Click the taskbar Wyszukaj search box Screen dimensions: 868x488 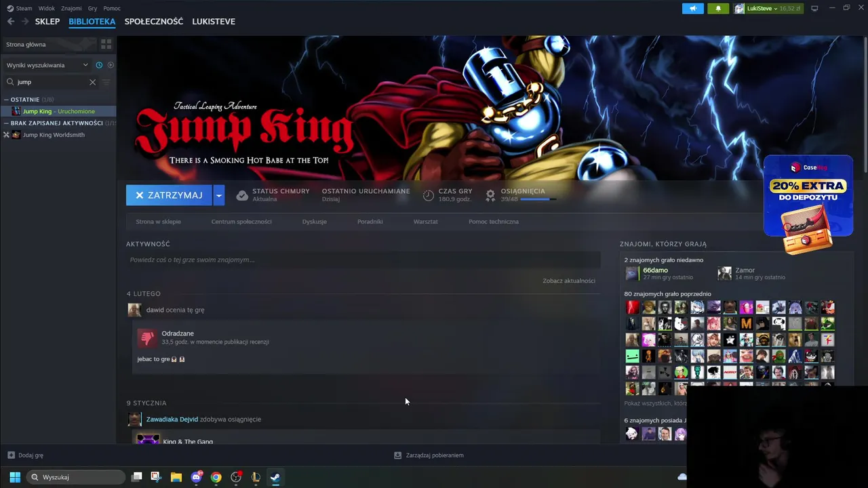(76, 477)
